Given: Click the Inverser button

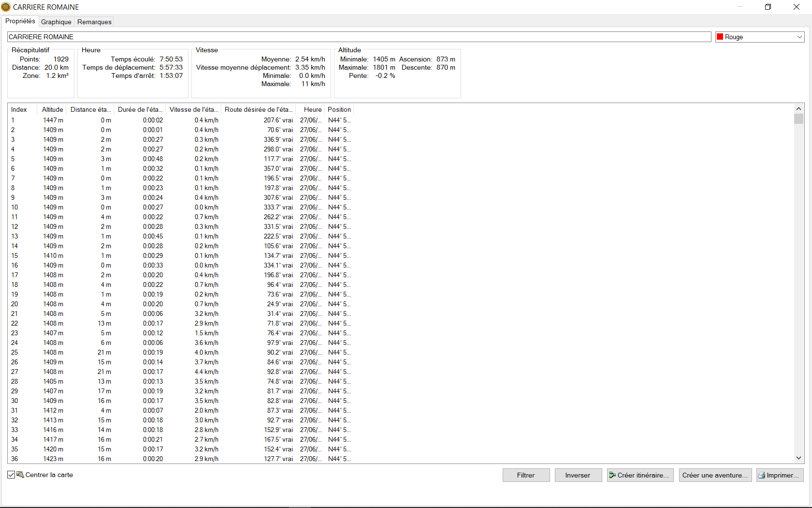Looking at the screenshot, I should coord(578,475).
